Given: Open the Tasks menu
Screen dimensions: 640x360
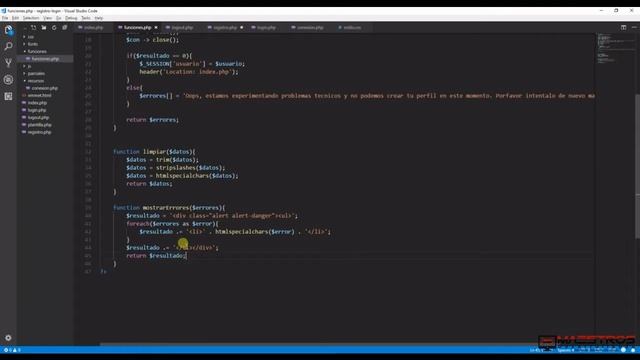Looking at the screenshot, I should [x=86, y=18].
